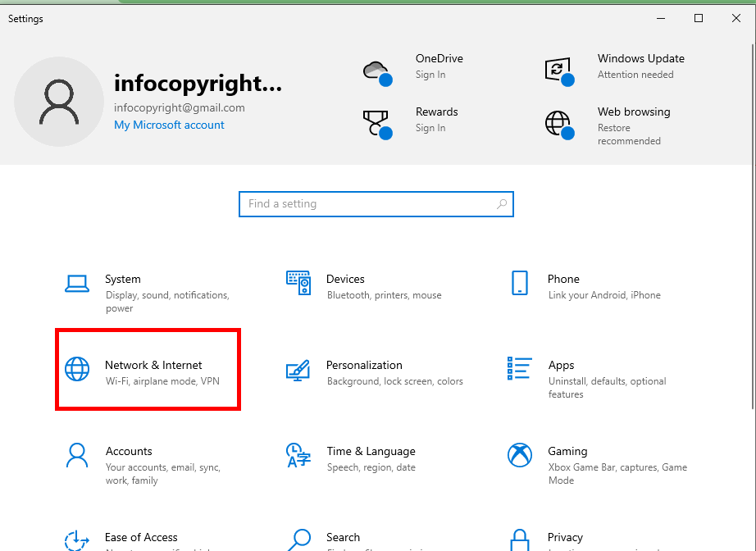Viewport: 756px width, 551px height.
Task: Click the Apps list icon
Action: pos(519,368)
